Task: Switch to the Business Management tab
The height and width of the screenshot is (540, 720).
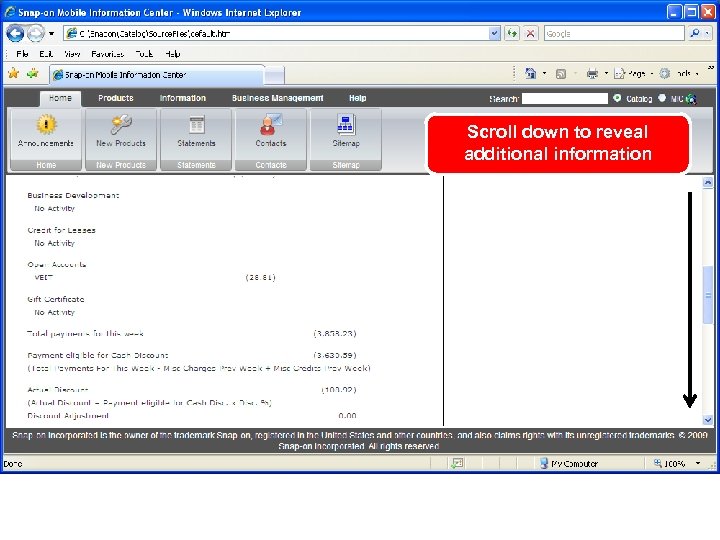Action: [277, 98]
